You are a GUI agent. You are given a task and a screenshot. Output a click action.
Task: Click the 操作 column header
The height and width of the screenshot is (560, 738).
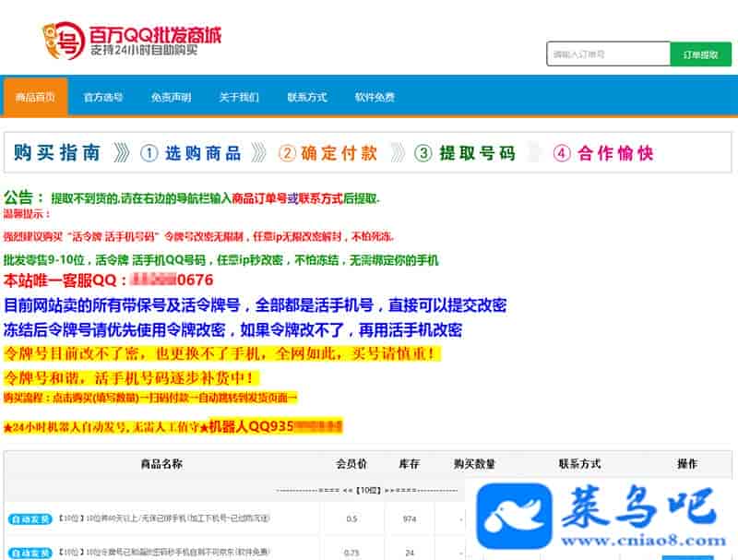(x=687, y=463)
